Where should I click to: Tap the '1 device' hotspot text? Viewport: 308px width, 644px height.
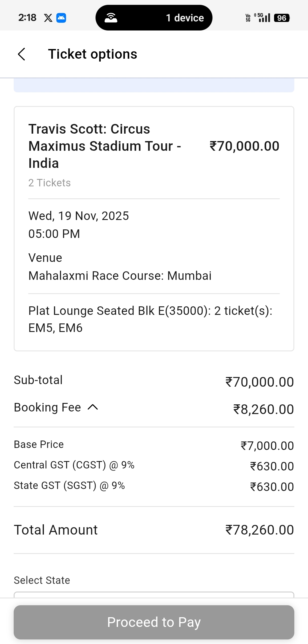[x=185, y=18]
